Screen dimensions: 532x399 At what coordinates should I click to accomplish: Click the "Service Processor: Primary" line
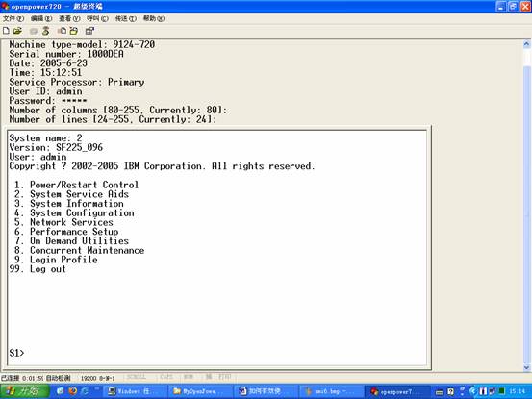tap(77, 82)
